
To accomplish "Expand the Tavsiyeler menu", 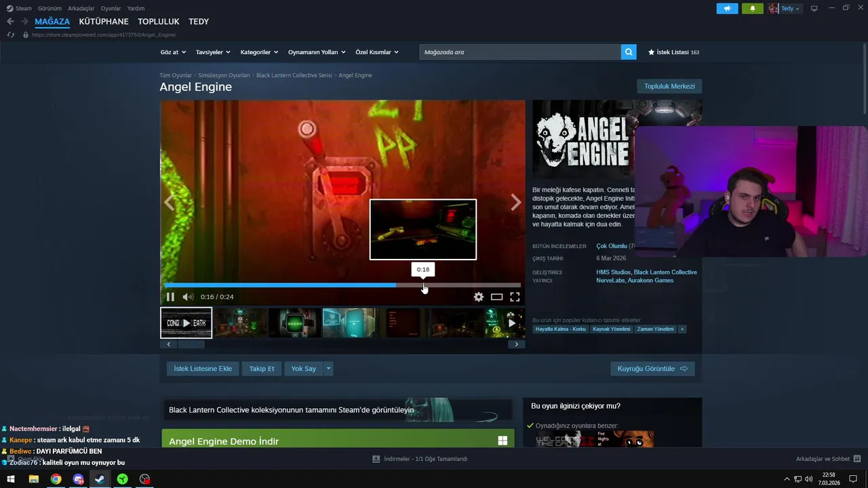I will (x=213, y=52).
